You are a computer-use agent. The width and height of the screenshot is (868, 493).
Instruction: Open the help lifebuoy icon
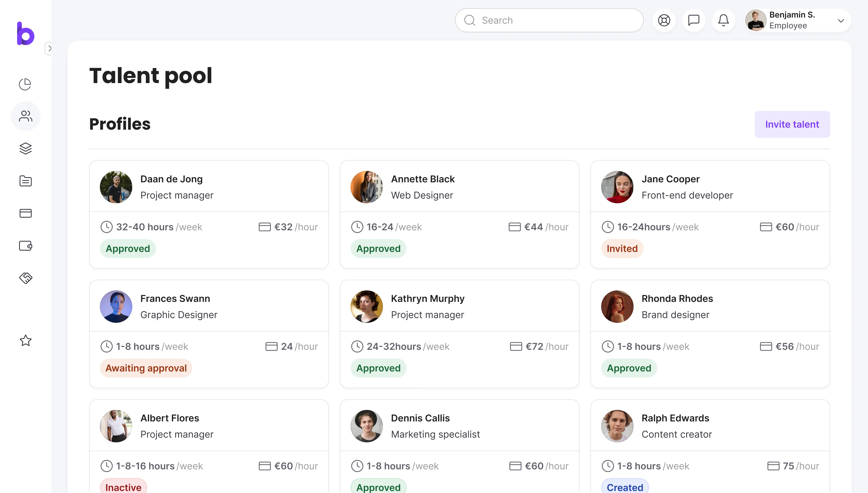[664, 20]
